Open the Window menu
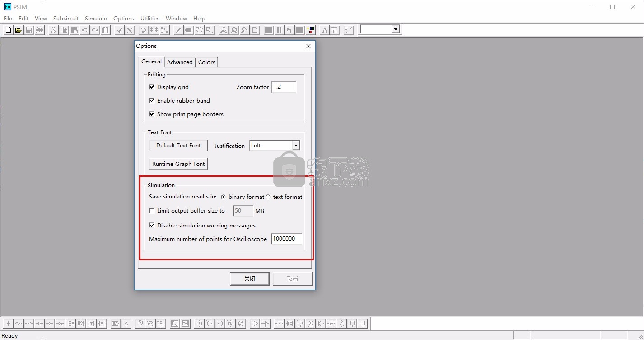The width and height of the screenshot is (644, 340). (176, 18)
